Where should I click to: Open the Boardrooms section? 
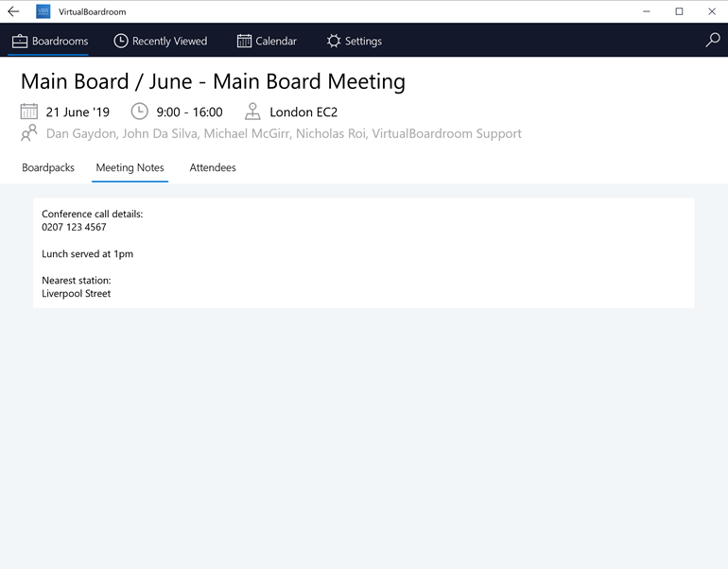click(50, 41)
